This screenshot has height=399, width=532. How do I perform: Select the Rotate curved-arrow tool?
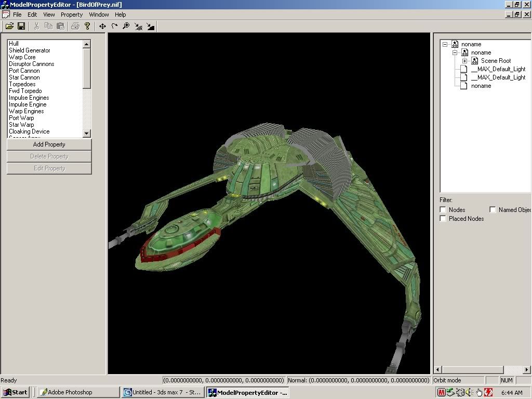tap(114, 26)
